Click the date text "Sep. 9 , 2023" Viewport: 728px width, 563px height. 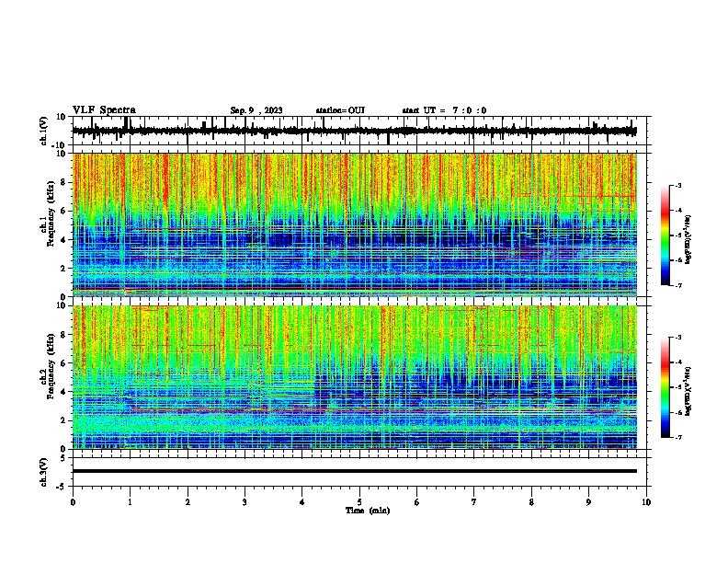(256, 110)
